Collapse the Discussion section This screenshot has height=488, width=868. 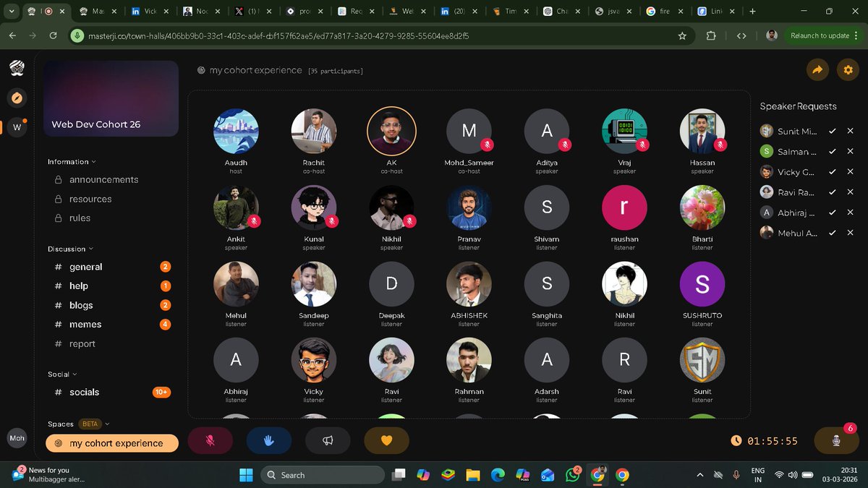coord(70,249)
